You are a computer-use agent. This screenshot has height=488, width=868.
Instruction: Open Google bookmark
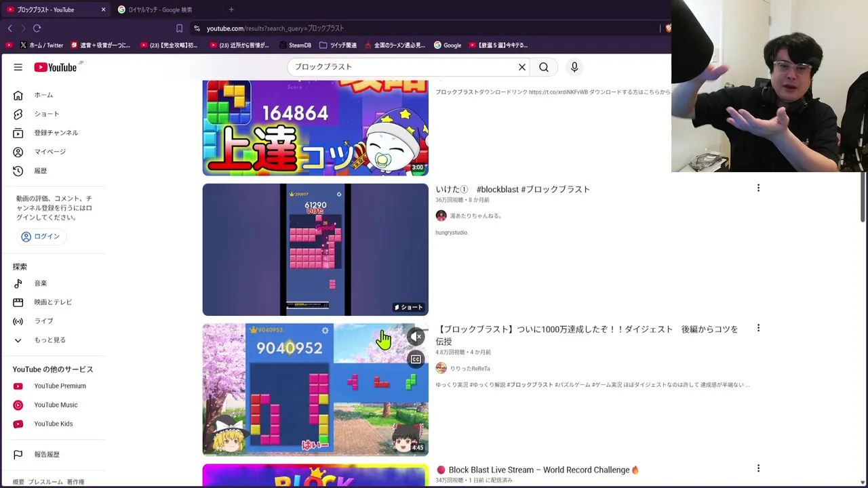tap(448, 45)
